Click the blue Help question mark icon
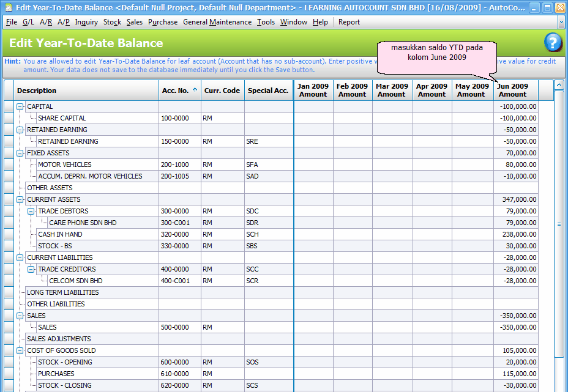The image size is (568, 392). point(553,43)
